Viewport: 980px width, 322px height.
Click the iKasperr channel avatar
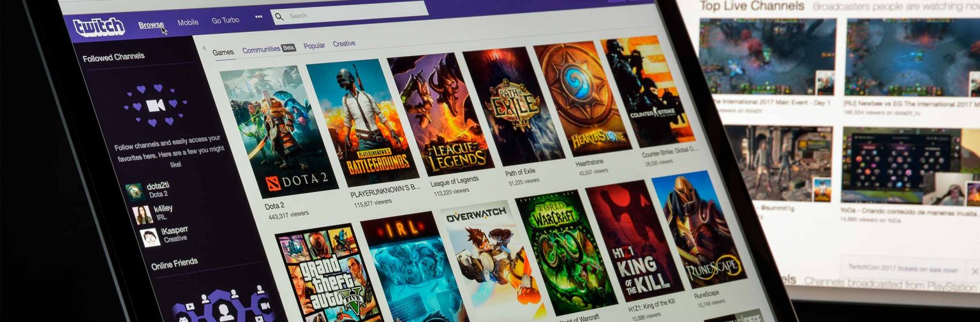point(150,238)
